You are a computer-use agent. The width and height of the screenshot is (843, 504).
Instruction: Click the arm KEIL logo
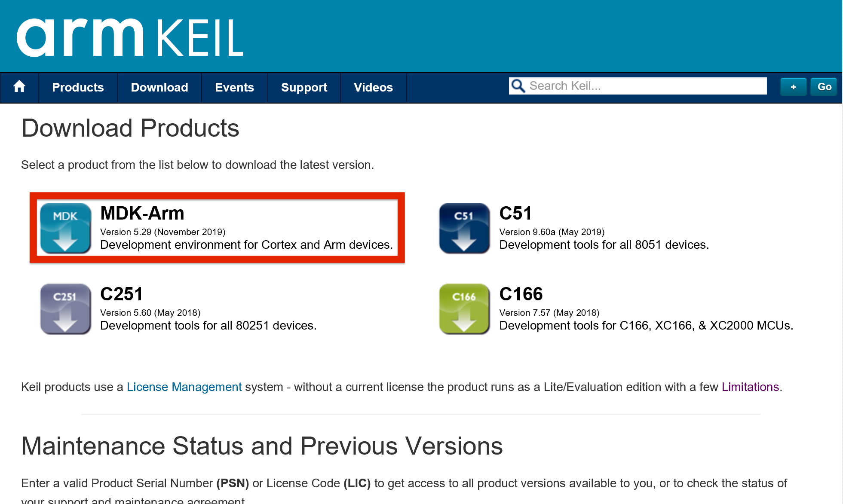130,37
